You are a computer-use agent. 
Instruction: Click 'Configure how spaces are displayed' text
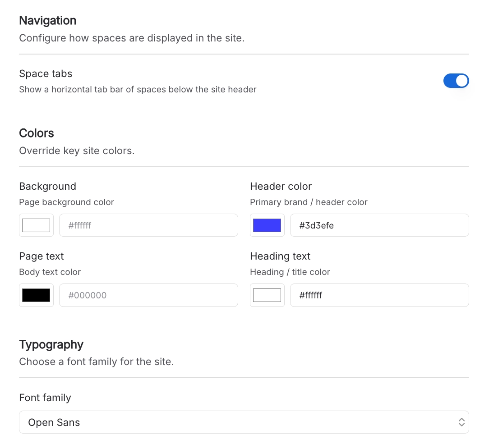(132, 38)
